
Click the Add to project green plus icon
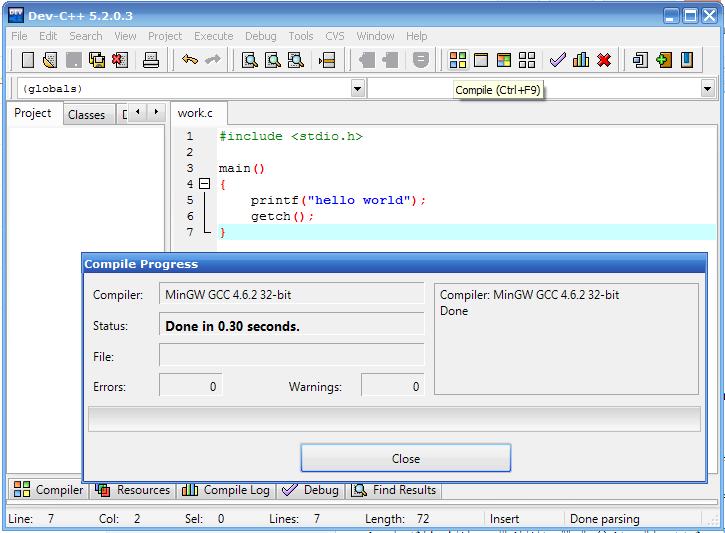coord(664,60)
